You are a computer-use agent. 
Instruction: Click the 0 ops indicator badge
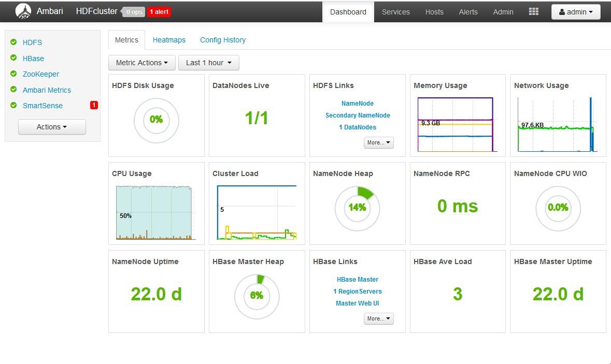(134, 12)
